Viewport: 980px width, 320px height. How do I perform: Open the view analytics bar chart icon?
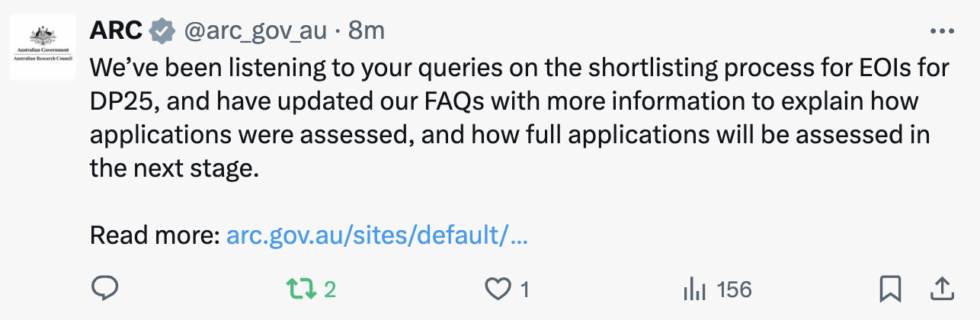click(694, 290)
